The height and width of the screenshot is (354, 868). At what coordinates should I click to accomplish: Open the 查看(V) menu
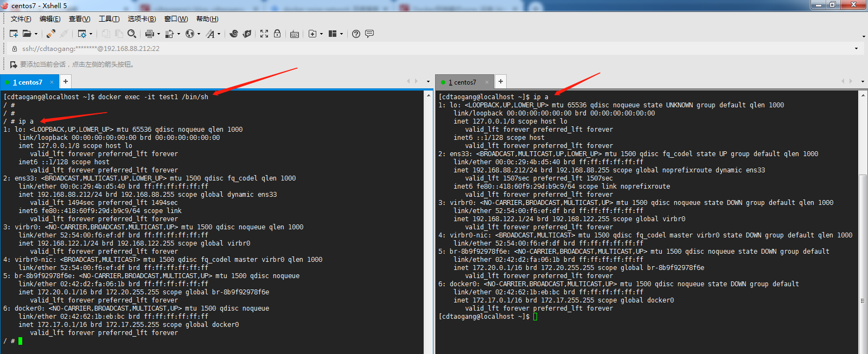click(79, 19)
